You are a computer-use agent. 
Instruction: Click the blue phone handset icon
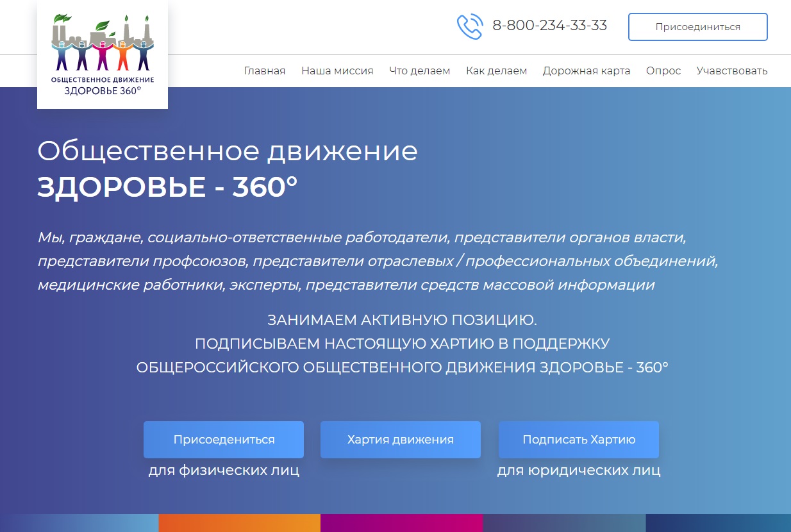469,27
